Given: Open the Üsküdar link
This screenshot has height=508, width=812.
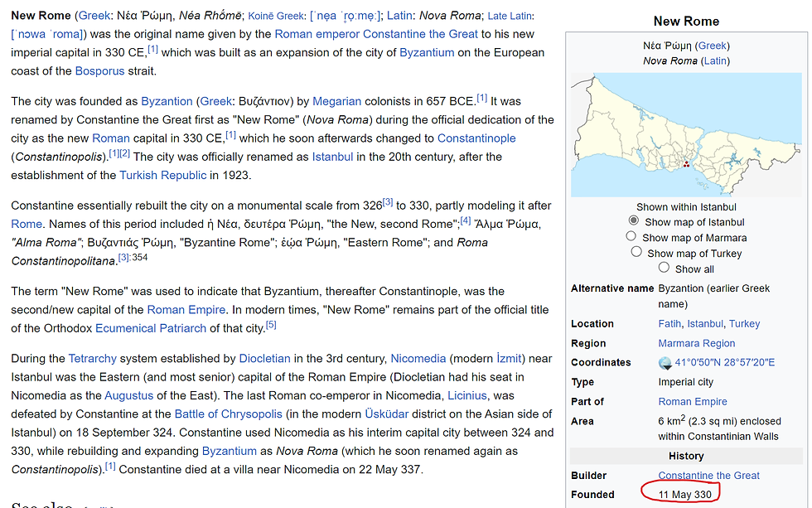Looking at the screenshot, I should [387, 414].
